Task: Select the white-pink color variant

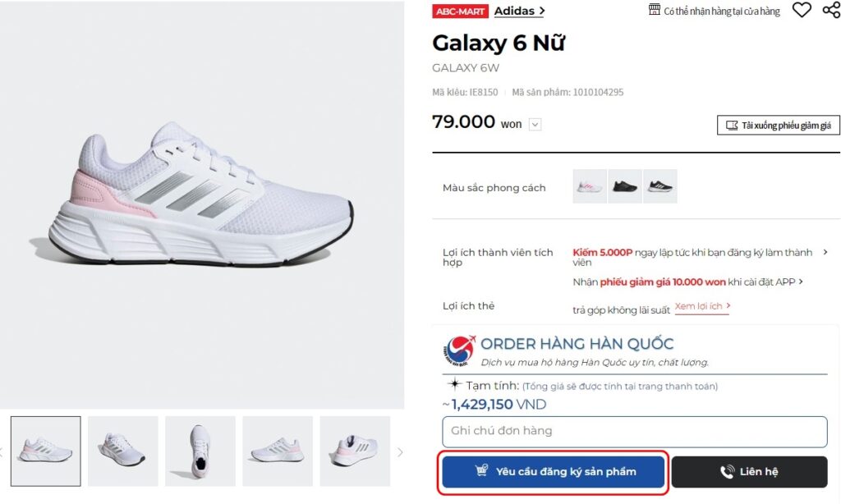Action: 589,186
